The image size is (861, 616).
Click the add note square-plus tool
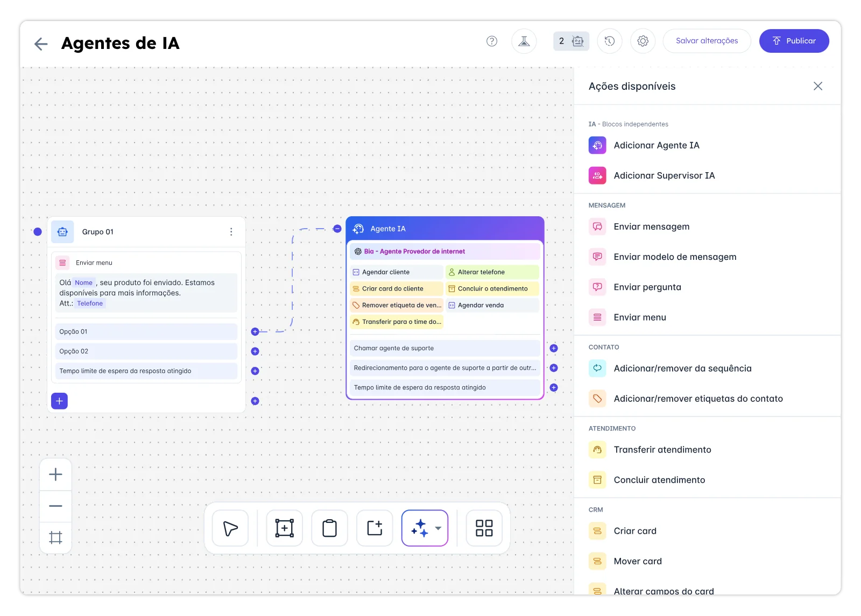pos(375,528)
